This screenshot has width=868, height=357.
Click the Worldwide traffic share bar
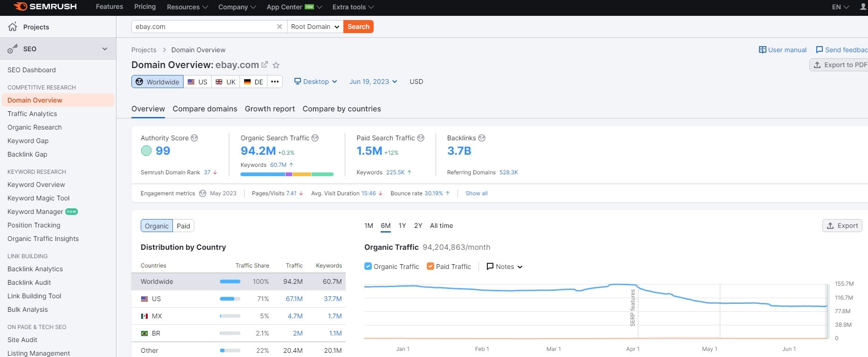tap(230, 281)
